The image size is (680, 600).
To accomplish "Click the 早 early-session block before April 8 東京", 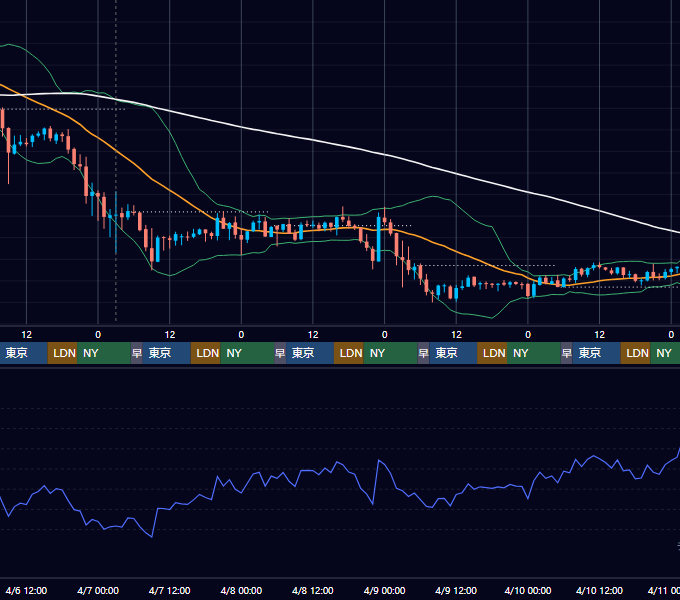I will click(280, 353).
